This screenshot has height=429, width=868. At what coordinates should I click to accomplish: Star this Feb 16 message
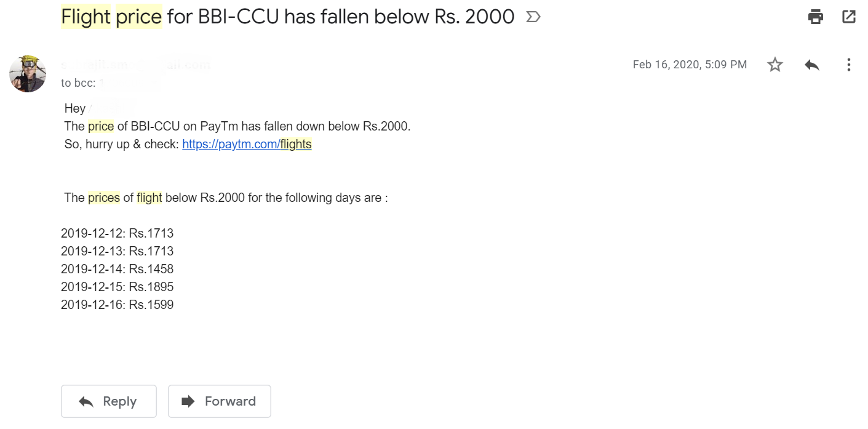click(775, 65)
